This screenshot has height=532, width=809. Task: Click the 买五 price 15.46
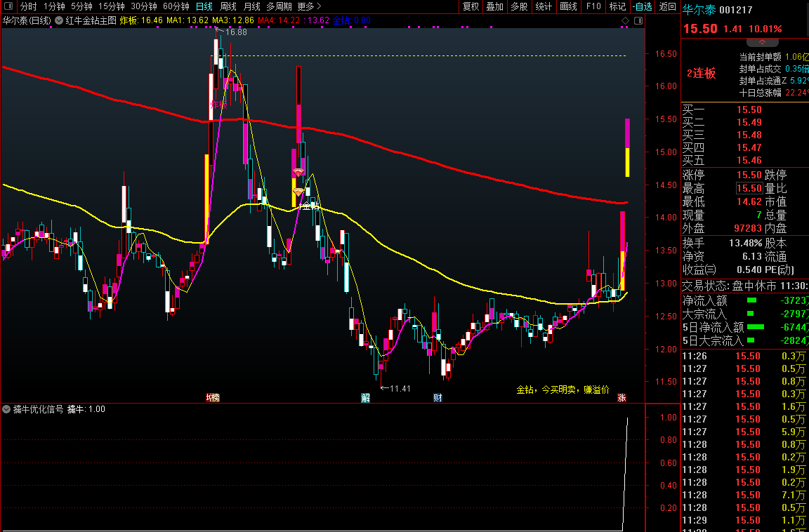coord(749,160)
